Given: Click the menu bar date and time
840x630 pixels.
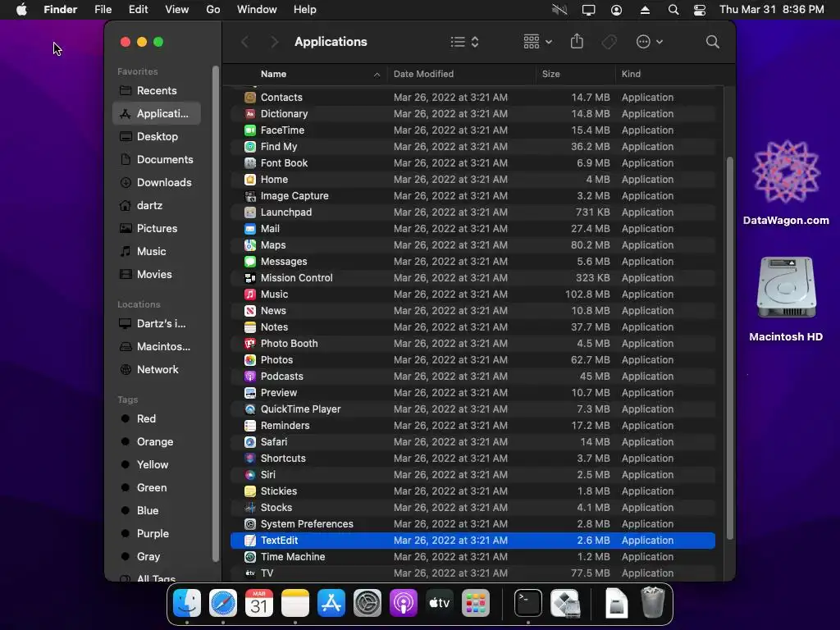Looking at the screenshot, I should coord(771,10).
